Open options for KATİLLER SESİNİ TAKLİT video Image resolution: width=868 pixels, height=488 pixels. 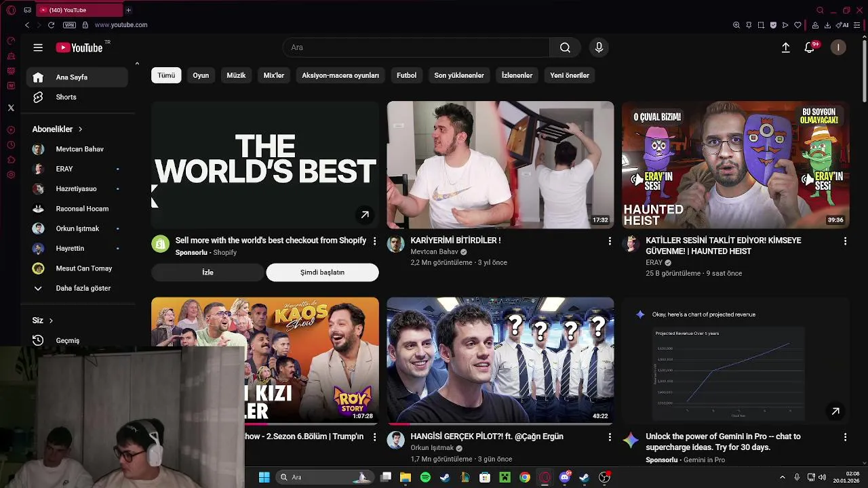pos(845,241)
